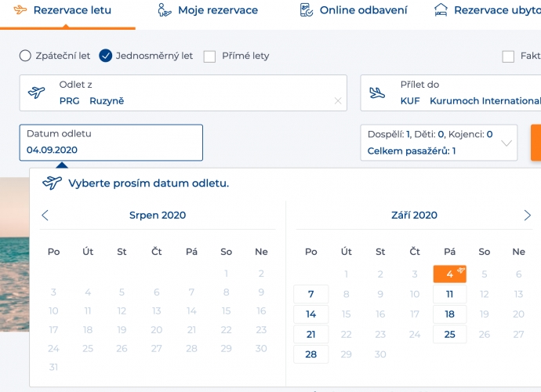Select the Zpáteční let radio button
The height and width of the screenshot is (392, 541).
pyautogui.click(x=25, y=56)
